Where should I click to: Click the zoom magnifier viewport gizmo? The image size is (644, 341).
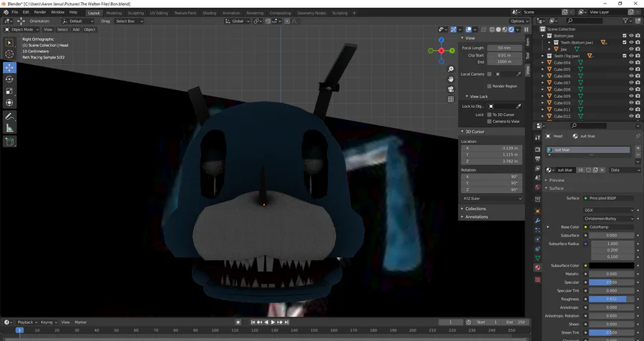[x=451, y=69]
